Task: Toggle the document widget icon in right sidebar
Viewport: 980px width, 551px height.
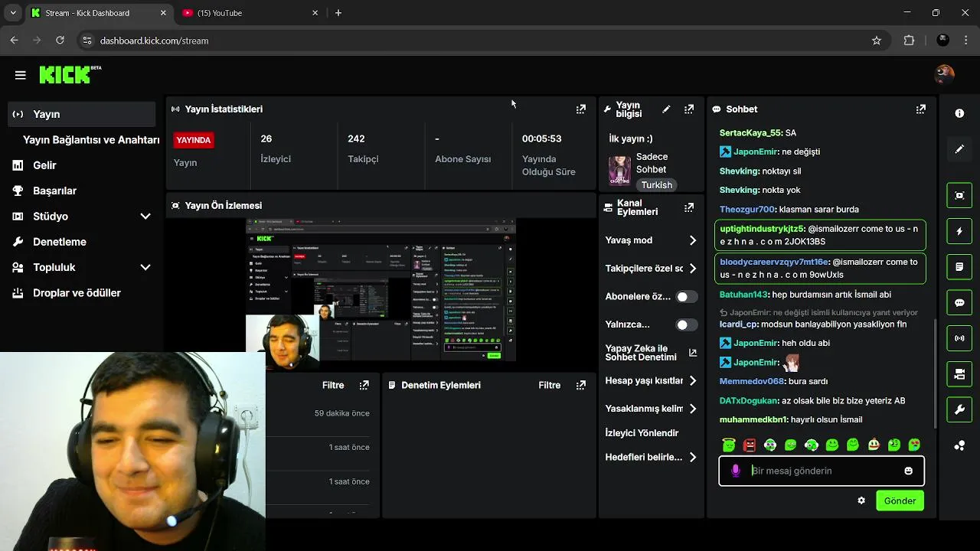Action: tap(959, 267)
